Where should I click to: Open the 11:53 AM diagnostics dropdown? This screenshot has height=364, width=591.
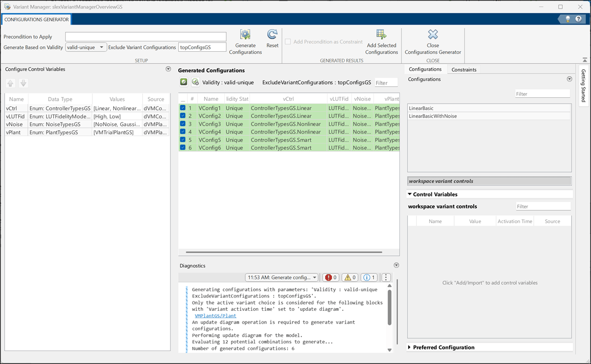282,277
